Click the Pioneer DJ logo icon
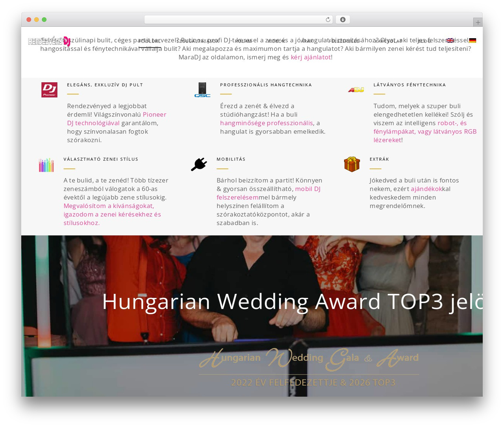The width and height of the screenshot is (504, 427). (x=49, y=90)
